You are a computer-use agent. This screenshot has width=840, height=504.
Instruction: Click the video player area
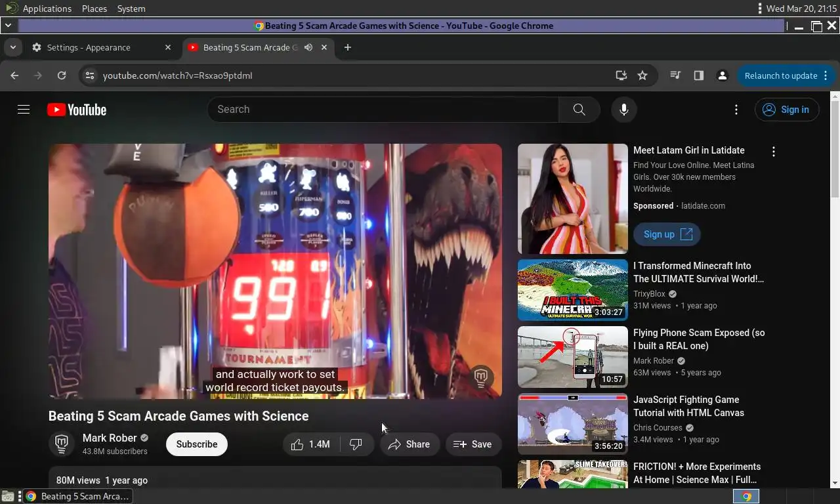tap(275, 271)
